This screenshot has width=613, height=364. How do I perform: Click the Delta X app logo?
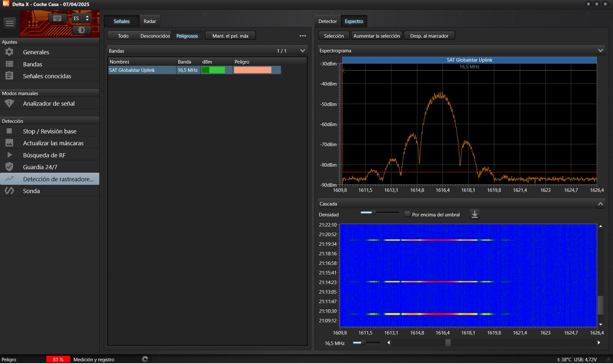6,4
